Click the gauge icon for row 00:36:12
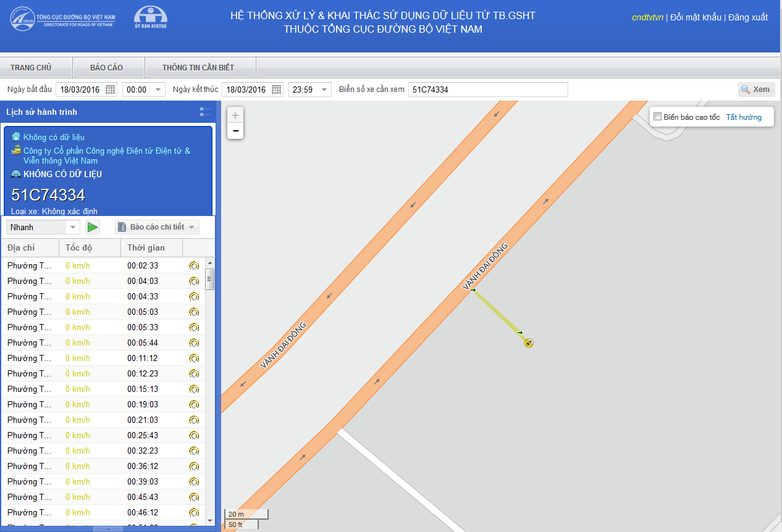 pos(194,466)
